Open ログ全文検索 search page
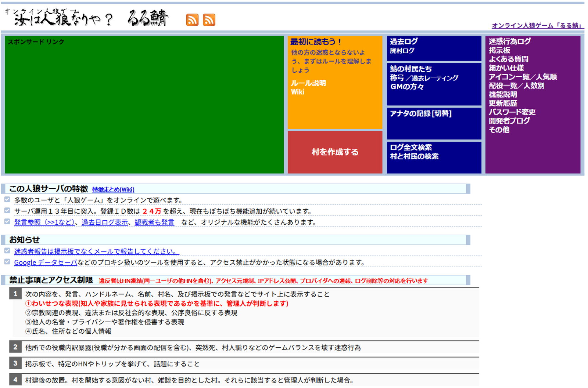This screenshot has height=388, width=588. 410,147
